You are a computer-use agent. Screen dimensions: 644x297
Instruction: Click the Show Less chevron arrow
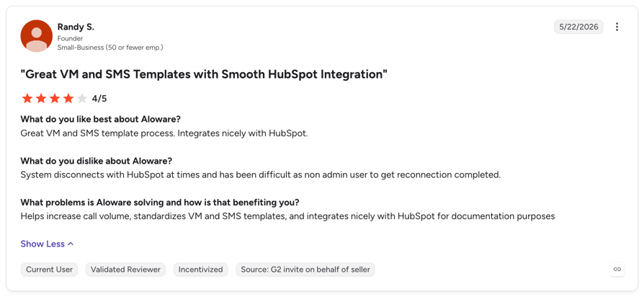click(71, 244)
